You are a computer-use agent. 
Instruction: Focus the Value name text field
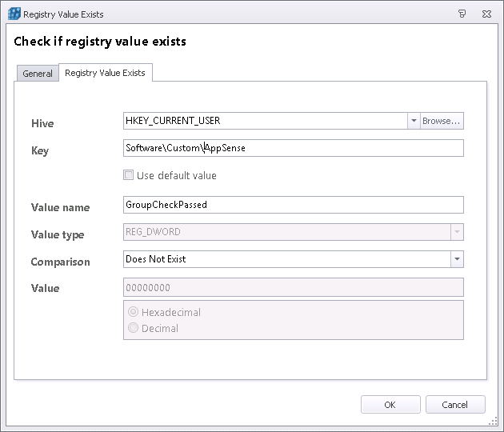[293, 205]
